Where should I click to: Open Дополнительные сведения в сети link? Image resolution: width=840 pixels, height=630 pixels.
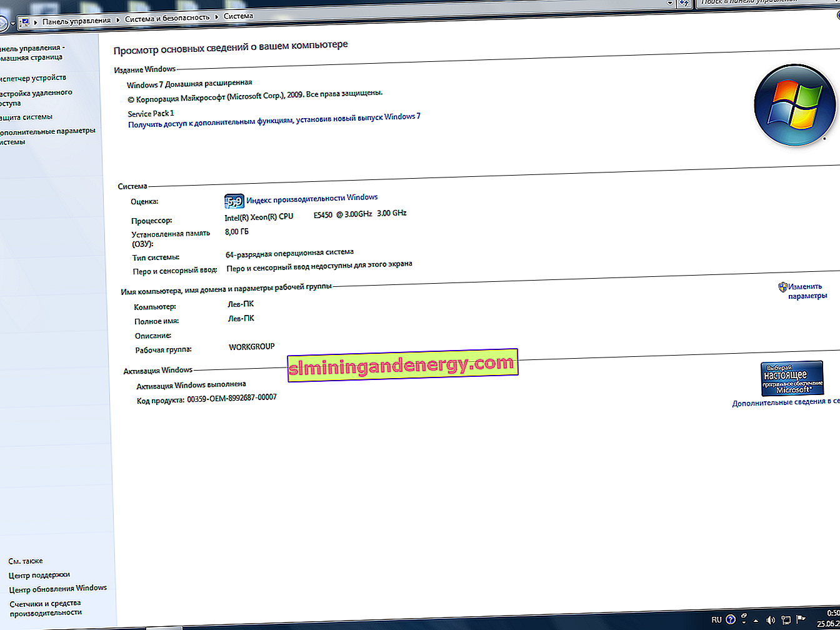[786, 402]
